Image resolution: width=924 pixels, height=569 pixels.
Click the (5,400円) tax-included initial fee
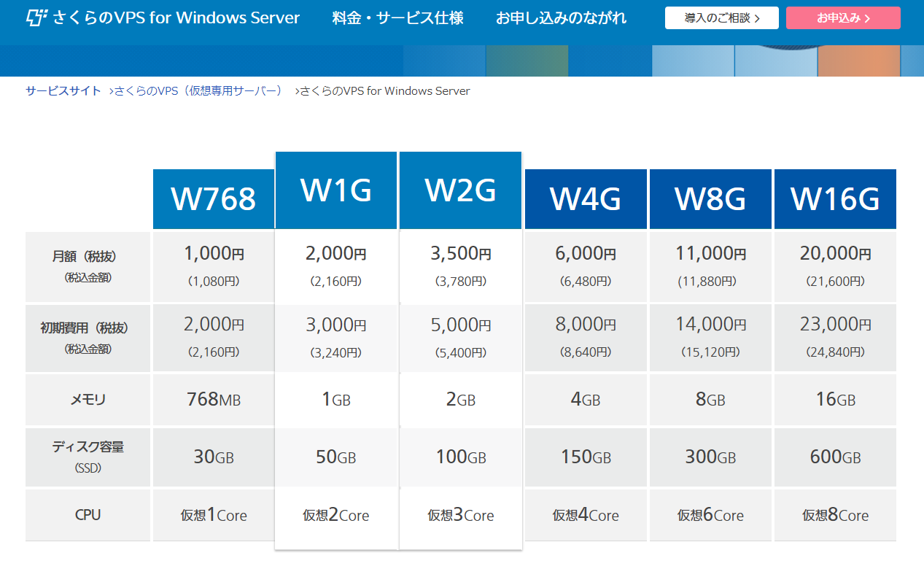pos(461,352)
